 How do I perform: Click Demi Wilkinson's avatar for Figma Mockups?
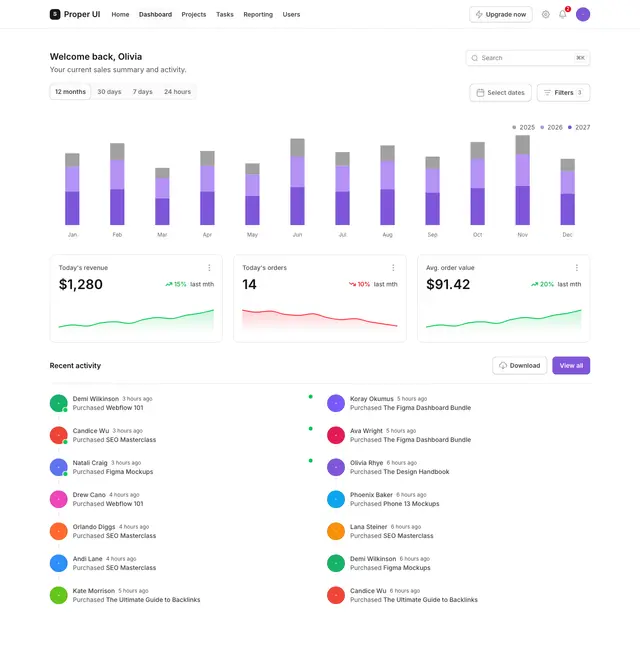pyautogui.click(x=336, y=563)
